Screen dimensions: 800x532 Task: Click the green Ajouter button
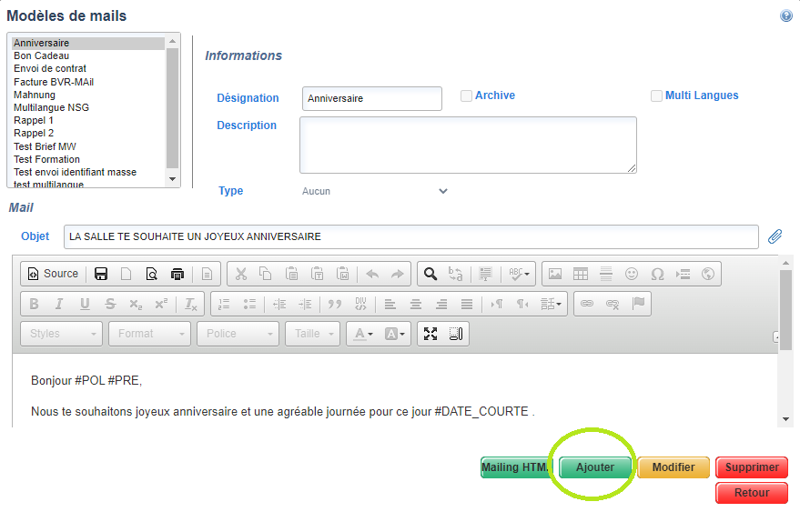[x=595, y=467]
